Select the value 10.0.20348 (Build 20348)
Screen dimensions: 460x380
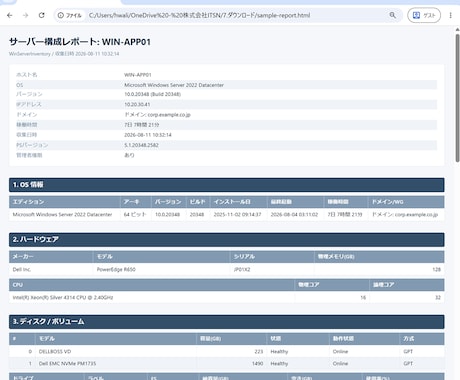[x=152, y=94]
